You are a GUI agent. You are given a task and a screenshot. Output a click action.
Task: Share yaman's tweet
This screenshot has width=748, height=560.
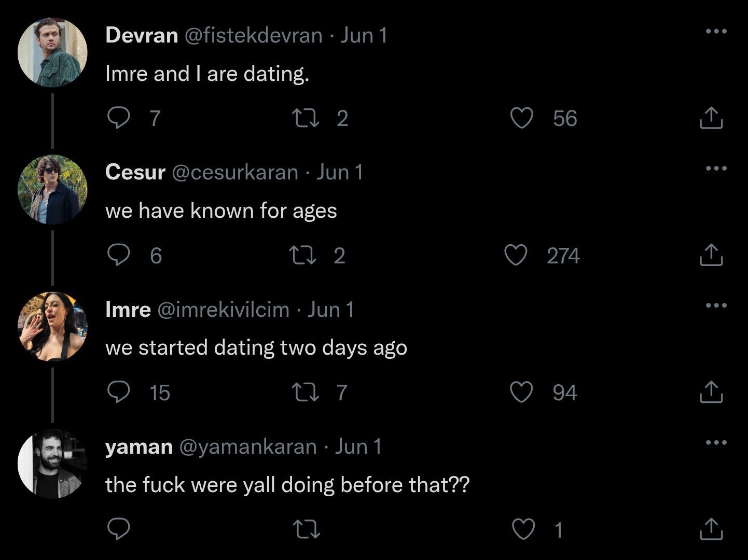pyautogui.click(x=711, y=529)
